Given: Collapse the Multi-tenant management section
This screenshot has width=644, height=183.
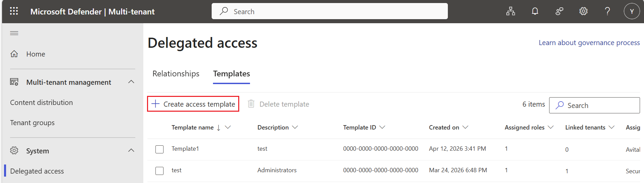Looking at the screenshot, I should click(x=131, y=82).
